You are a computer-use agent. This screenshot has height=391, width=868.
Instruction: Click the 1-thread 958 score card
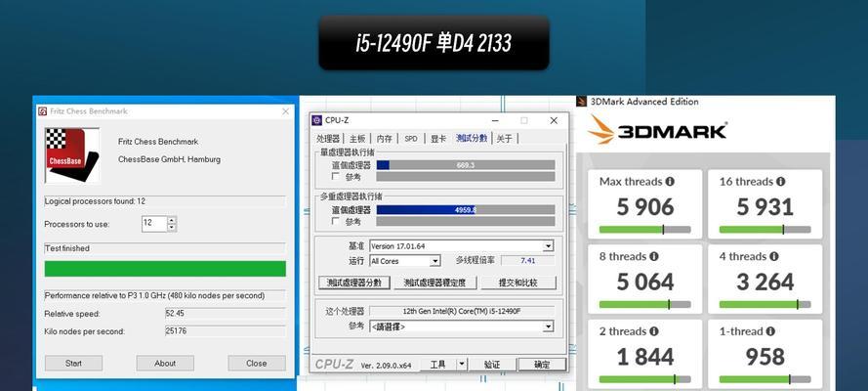coord(765,354)
